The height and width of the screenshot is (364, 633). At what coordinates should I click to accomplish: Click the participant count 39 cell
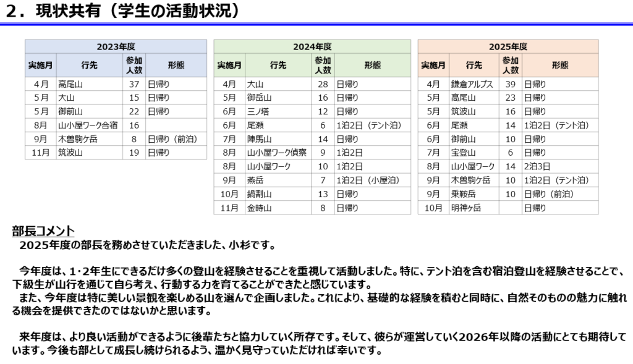[x=510, y=84]
